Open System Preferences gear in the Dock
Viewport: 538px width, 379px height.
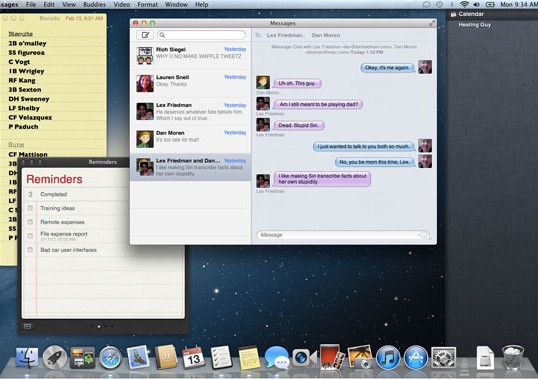(443, 358)
